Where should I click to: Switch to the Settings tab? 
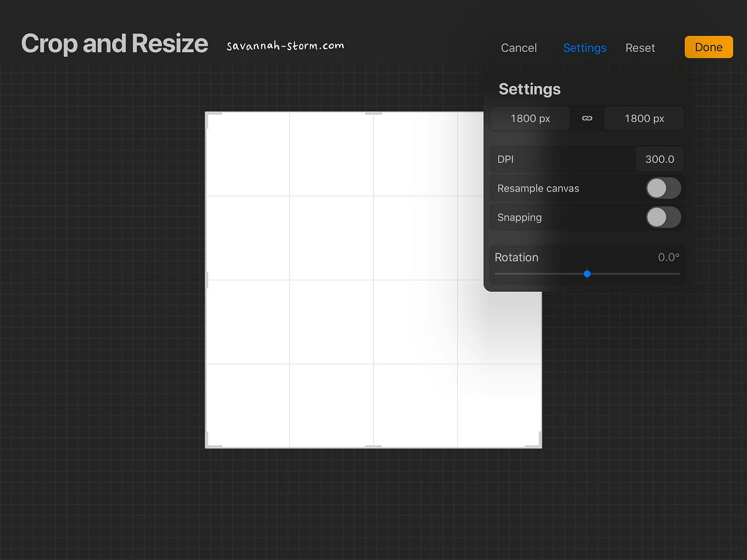click(584, 47)
